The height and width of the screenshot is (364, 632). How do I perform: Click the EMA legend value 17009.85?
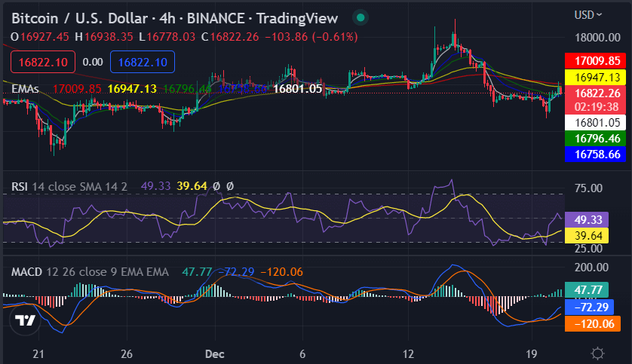pos(77,89)
